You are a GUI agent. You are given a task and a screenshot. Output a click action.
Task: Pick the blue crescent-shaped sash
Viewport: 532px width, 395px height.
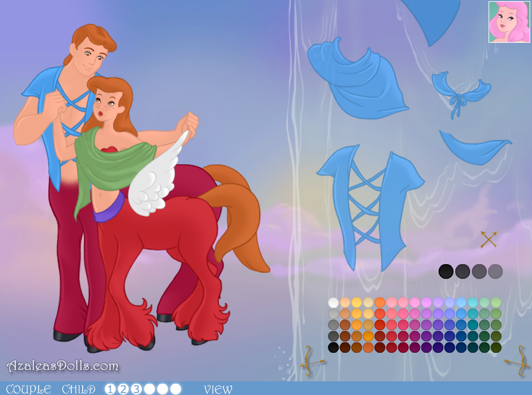475,148
